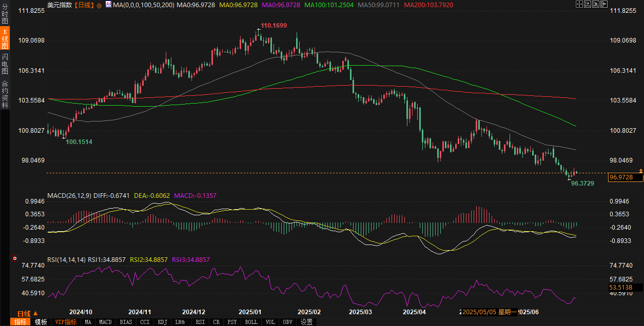The height and width of the screenshot is (326, 644).
Task: Click the small red dot icon beside RSI panel
Action: coord(15,258)
